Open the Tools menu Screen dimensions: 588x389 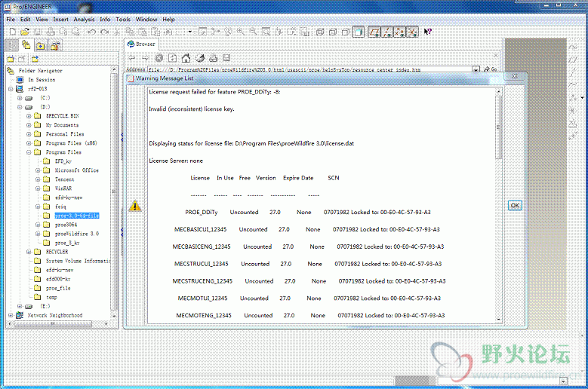[x=123, y=20]
